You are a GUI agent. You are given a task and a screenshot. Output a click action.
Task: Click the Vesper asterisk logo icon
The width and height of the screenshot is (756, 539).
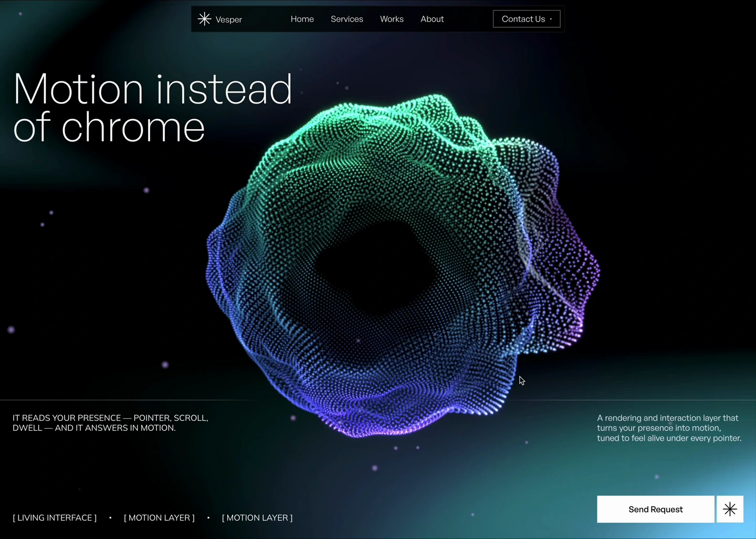(204, 19)
